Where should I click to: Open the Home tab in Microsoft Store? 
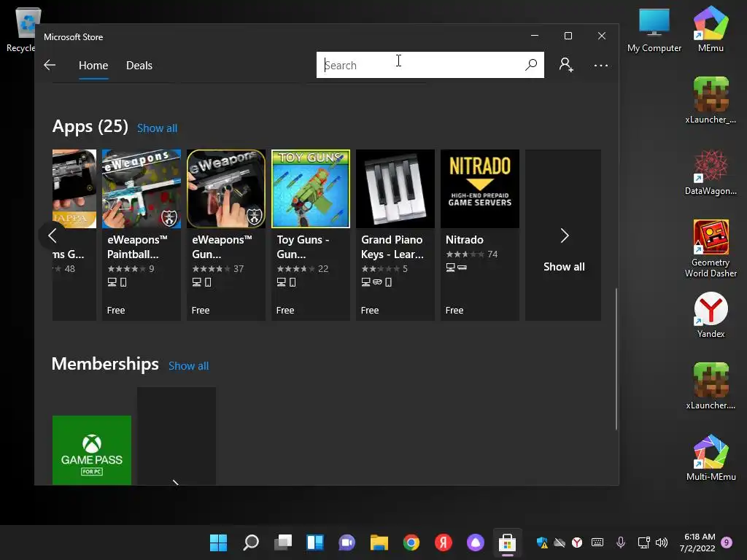93,65
